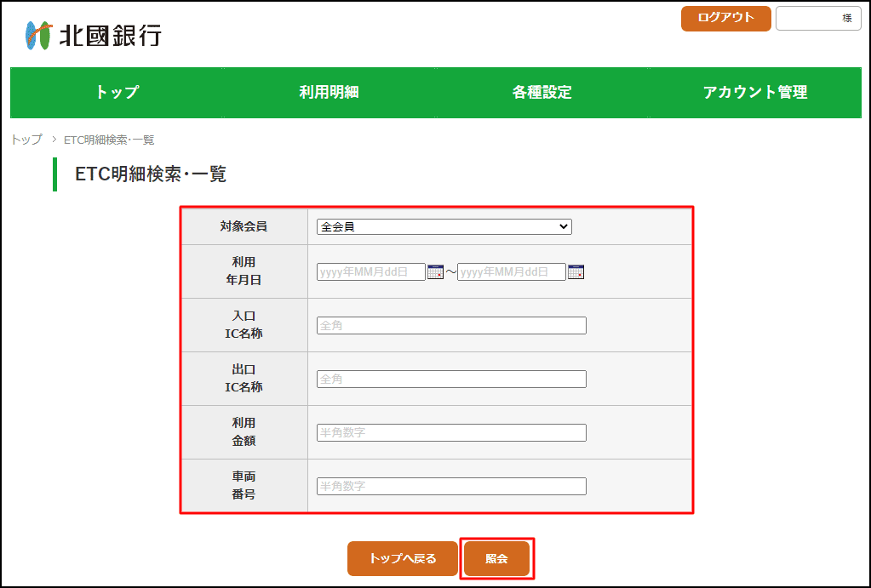This screenshot has height=588, width=871.
Task: Click the トップ breadcrumb link
Action: (26, 140)
